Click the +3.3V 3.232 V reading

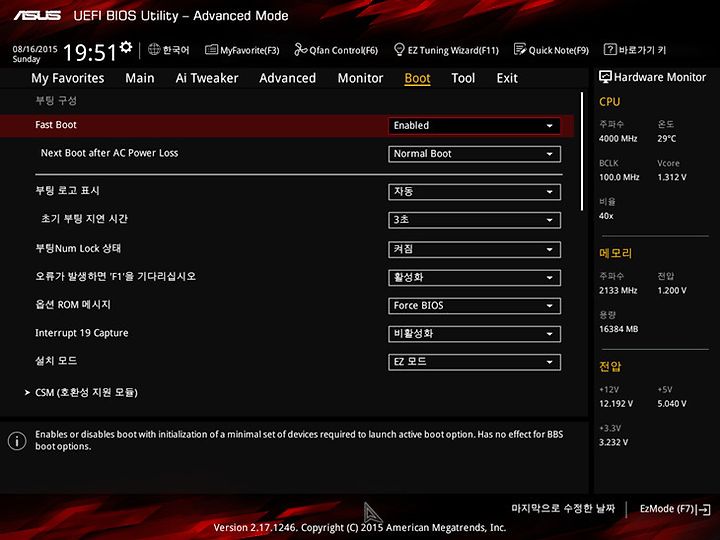(613, 442)
